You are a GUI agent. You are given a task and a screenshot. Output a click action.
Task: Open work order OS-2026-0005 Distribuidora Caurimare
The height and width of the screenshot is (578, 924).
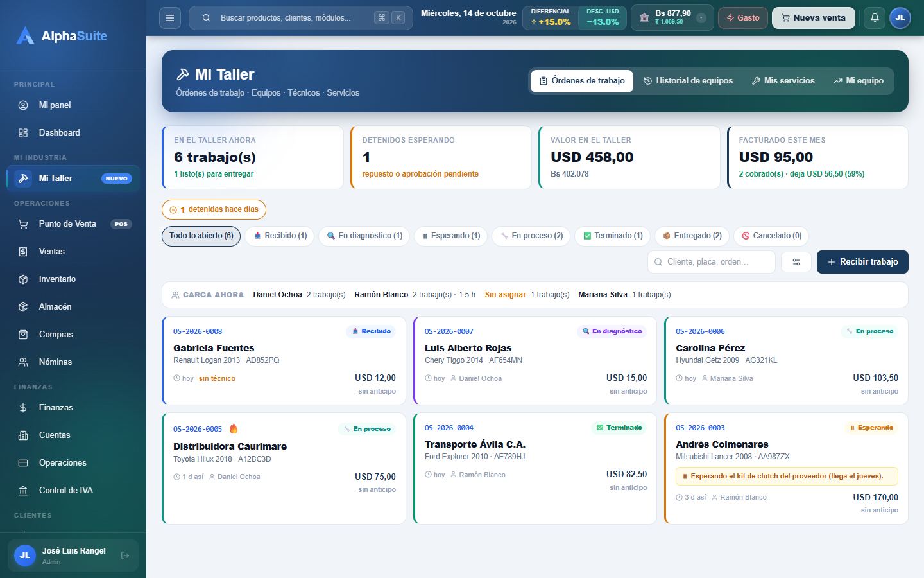[284, 469]
